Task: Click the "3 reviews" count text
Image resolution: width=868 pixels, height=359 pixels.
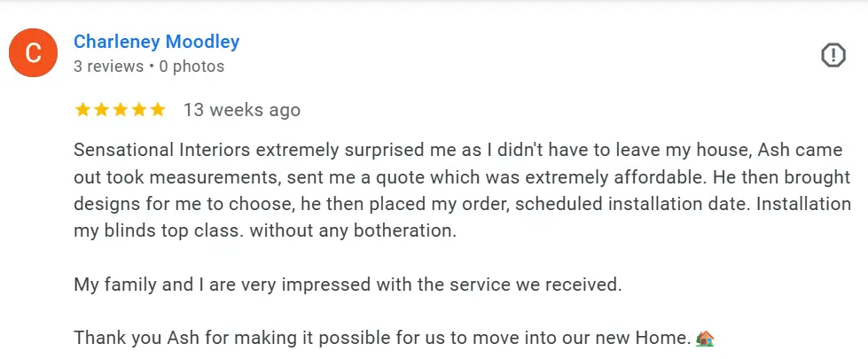Action: [x=108, y=66]
